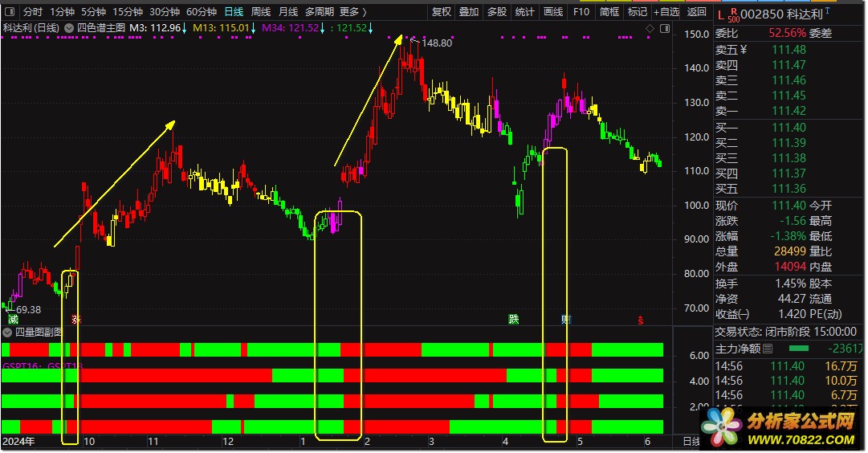Image resolution: width=868 pixels, height=453 pixels.
Task: Switch to the 15分钟 period tab
Action: tap(128, 11)
